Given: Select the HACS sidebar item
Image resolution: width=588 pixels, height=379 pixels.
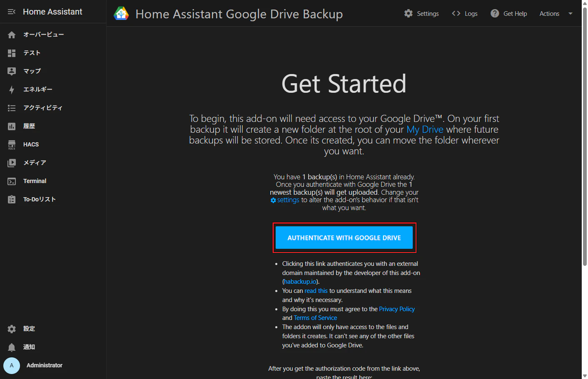Looking at the screenshot, I should 53,144.
